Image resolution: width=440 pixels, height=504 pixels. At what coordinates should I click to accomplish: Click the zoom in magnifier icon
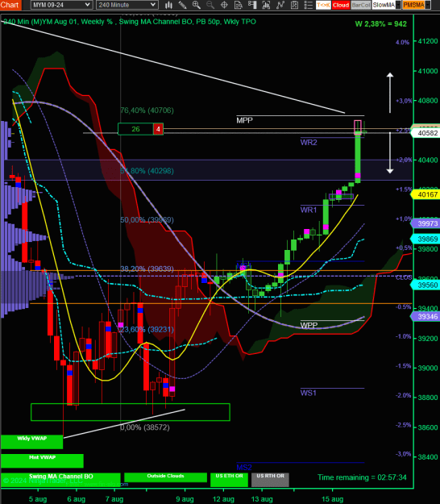tap(197, 5)
